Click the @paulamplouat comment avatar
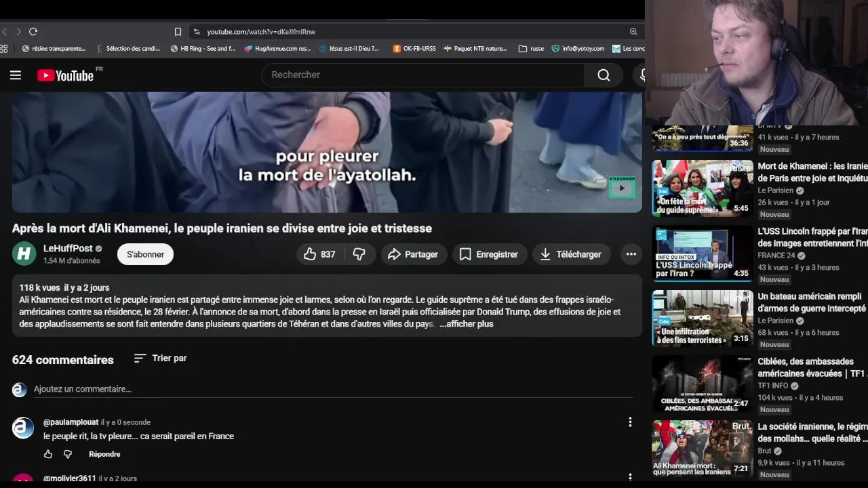 tap(23, 428)
